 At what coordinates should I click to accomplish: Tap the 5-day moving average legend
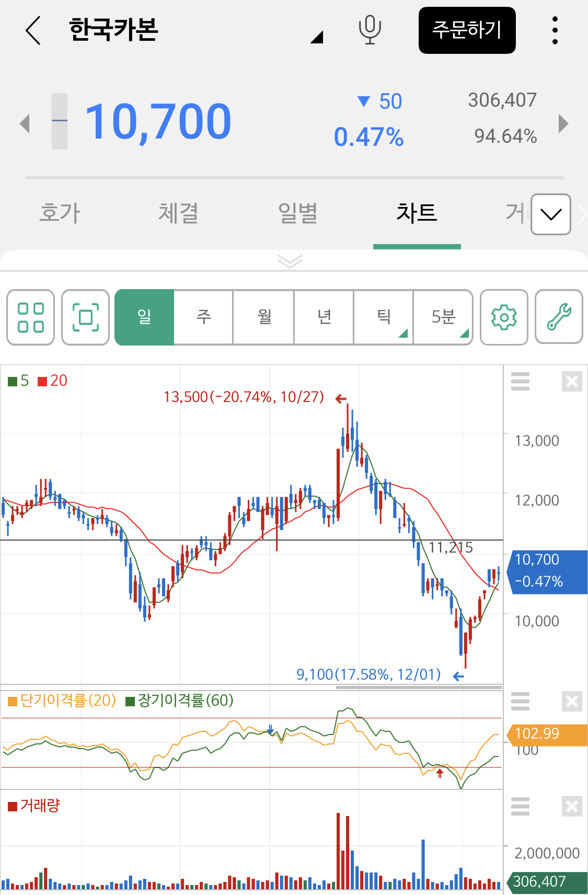pos(19,381)
